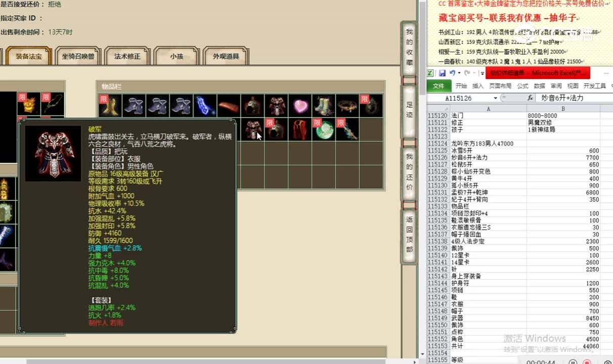Select the cell 妙音6开+法力
Screen dimensions: 613x364
click(488, 158)
